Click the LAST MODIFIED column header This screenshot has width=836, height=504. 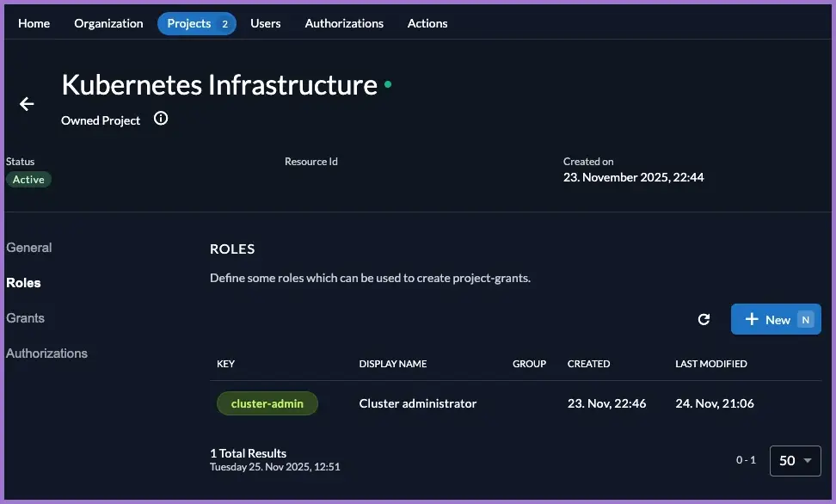click(710, 364)
